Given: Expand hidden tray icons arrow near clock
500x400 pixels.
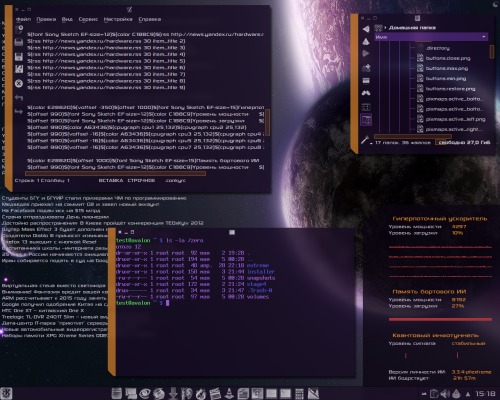Looking at the screenshot, I should coord(468,394).
